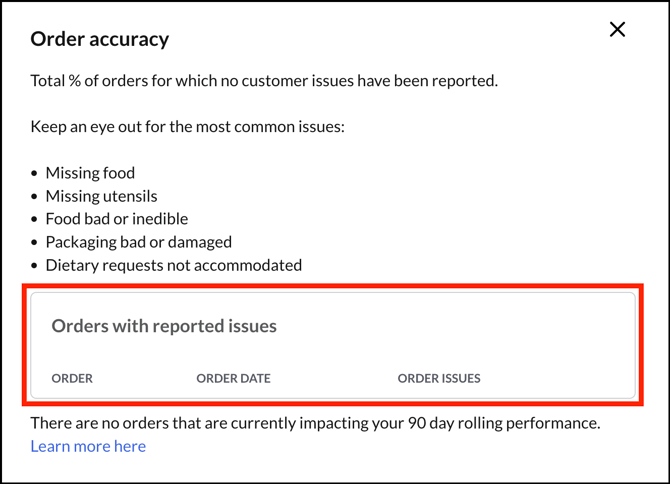The width and height of the screenshot is (670, 484).
Task: Click the Orders with reported issues heading
Action: 164,326
